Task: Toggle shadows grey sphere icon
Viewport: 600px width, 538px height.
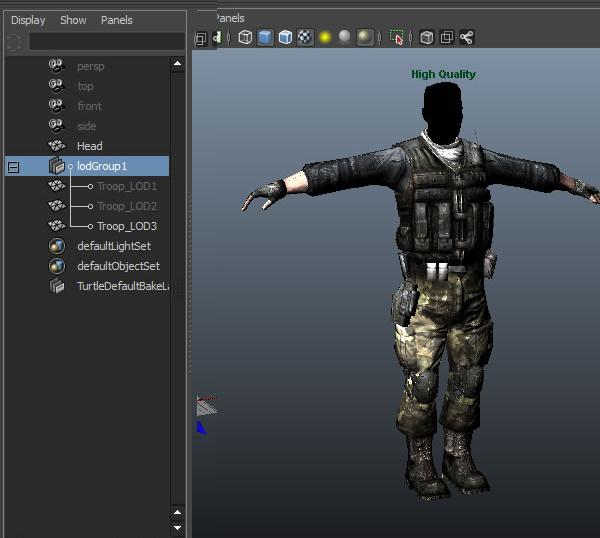Action: (345, 37)
